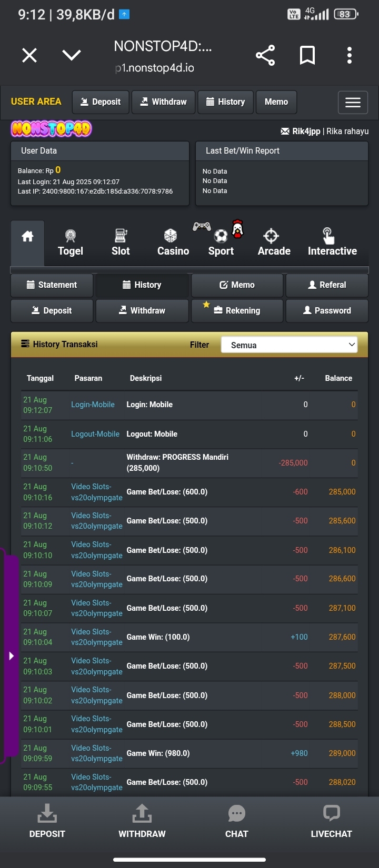Image resolution: width=379 pixels, height=868 pixels.
Task: Tap the browser share icon
Action: [265, 55]
